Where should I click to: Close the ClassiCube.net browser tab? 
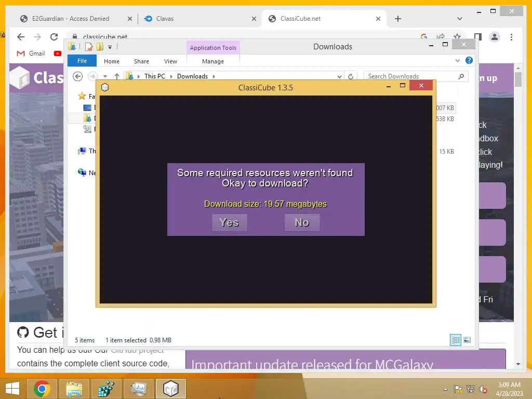coord(378,19)
